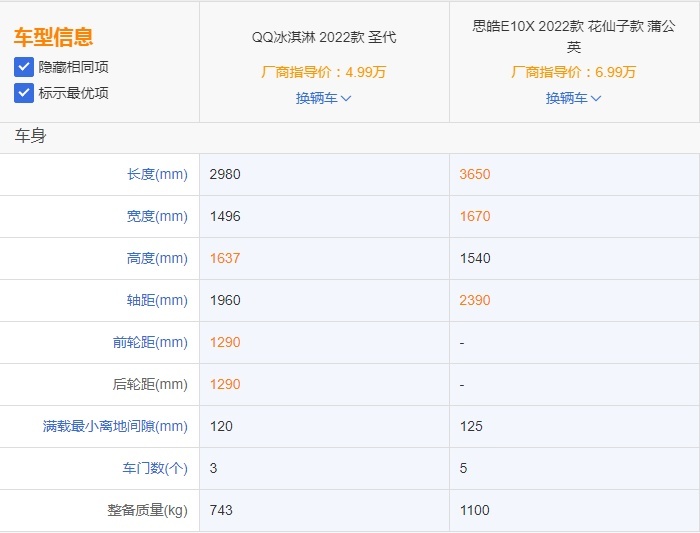Select length value 3650
This screenshot has height=533, width=700.
coord(475,174)
